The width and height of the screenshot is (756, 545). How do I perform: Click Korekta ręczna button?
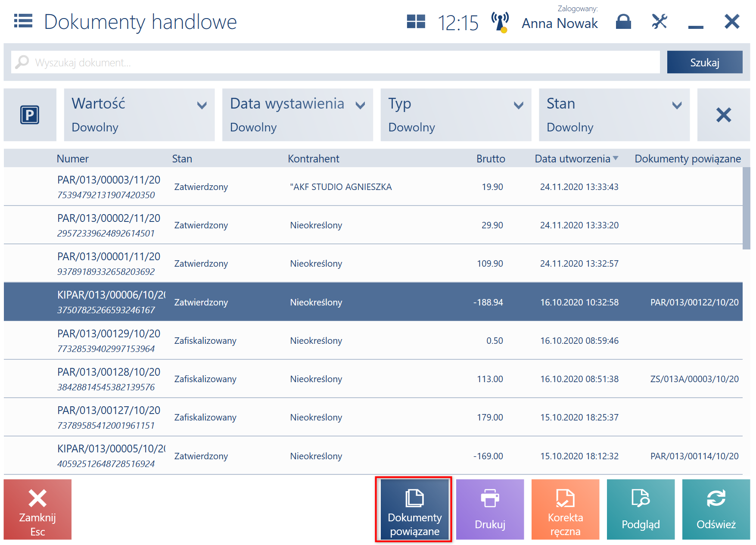point(565,509)
